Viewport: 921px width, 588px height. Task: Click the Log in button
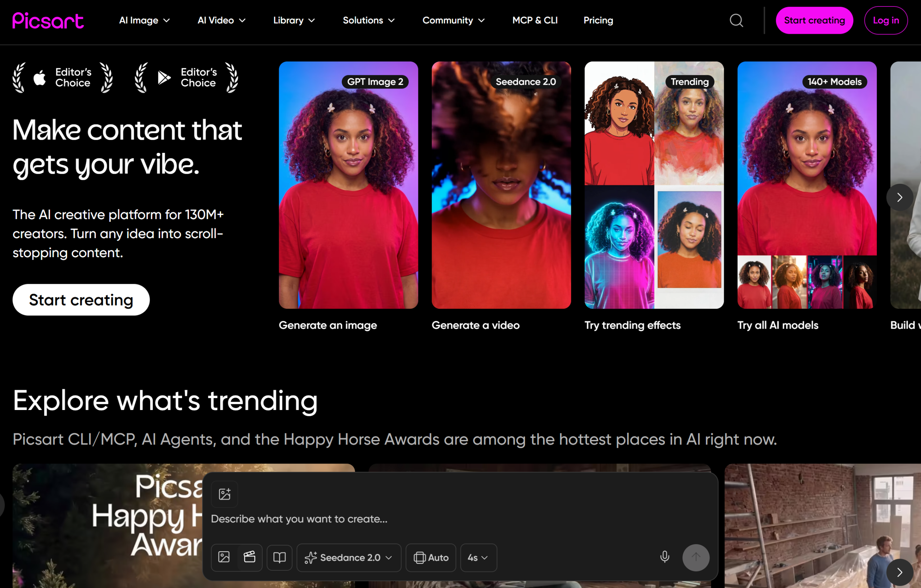(886, 20)
